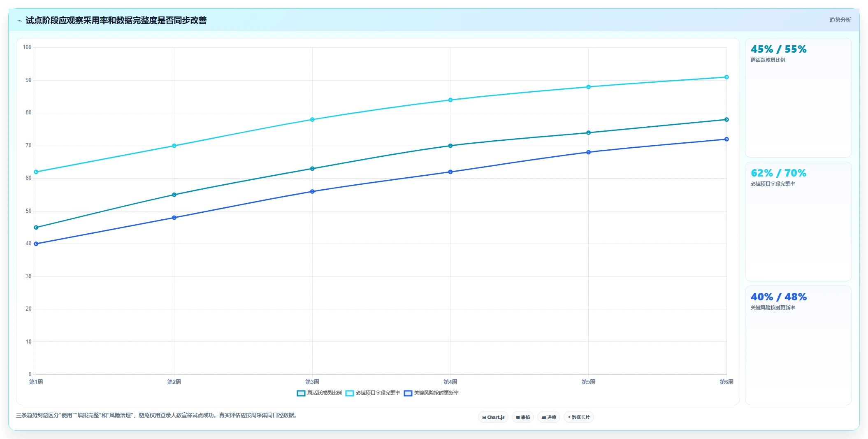This screenshot has width=868, height=439.
Task: Click the 进度 chip
Action: [x=549, y=417]
